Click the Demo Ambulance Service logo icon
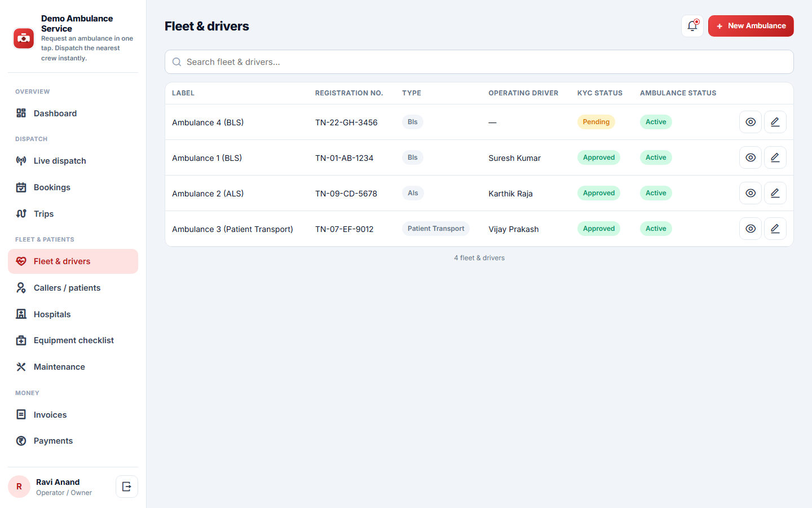The image size is (812, 508). [x=24, y=38]
